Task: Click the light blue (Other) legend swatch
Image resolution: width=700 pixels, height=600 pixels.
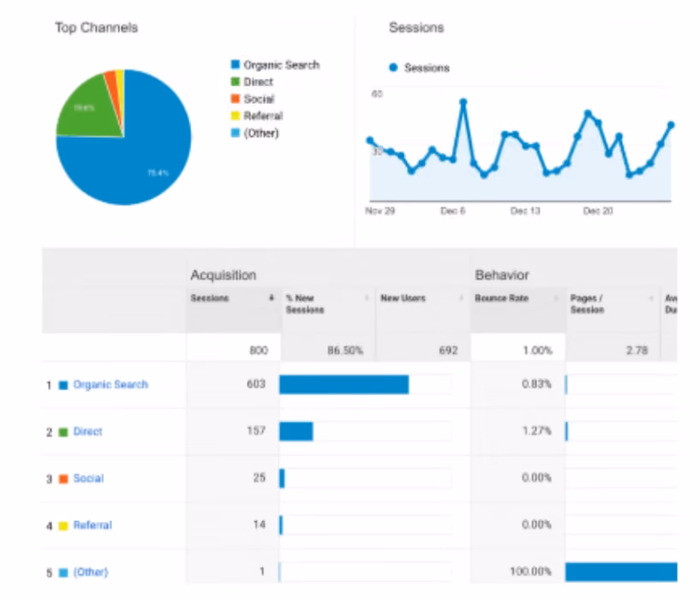Action: [236, 133]
